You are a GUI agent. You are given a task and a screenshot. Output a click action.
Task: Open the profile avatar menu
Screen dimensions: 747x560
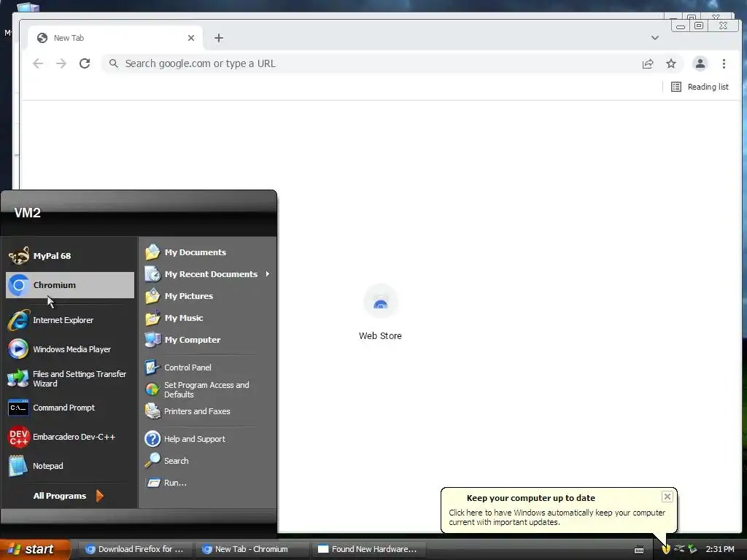click(x=700, y=63)
